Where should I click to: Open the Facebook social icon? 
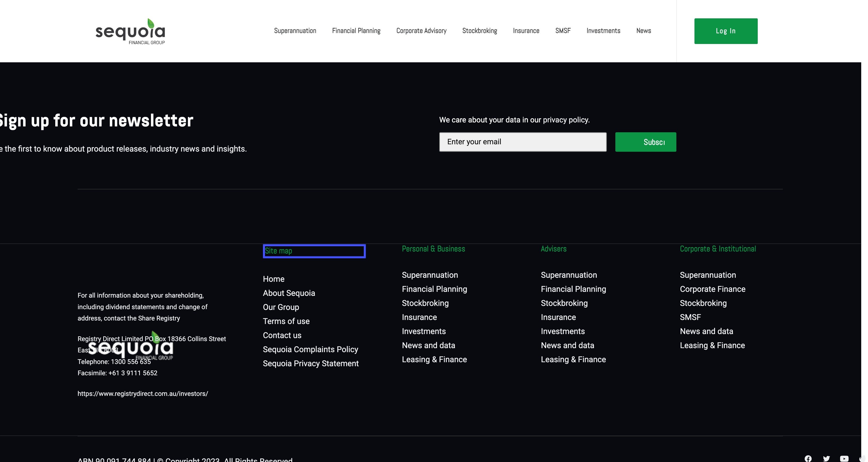tap(808, 458)
